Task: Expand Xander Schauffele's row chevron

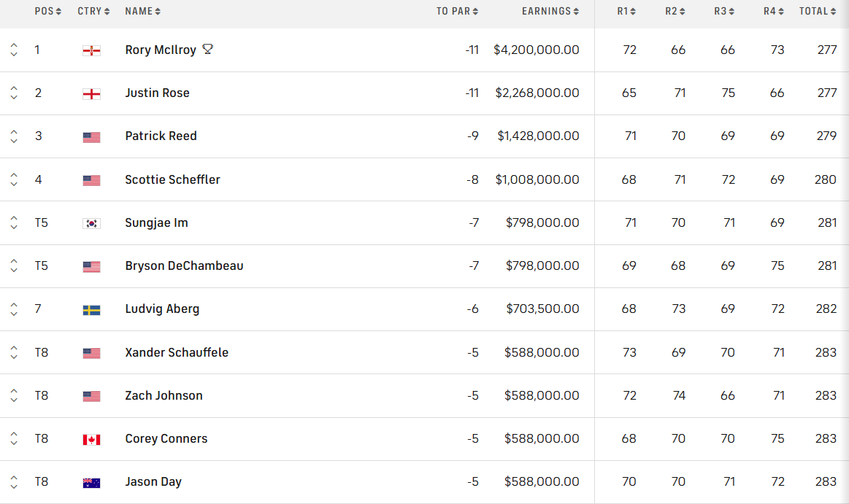Action: 13,352
